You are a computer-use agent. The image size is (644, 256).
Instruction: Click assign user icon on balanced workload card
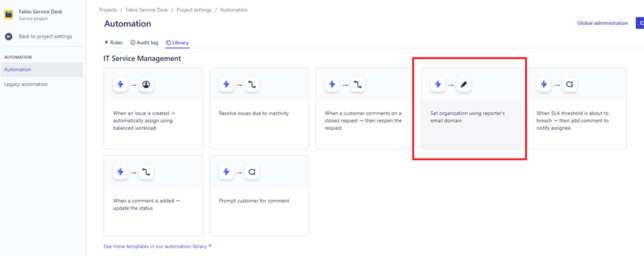(146, 84)
